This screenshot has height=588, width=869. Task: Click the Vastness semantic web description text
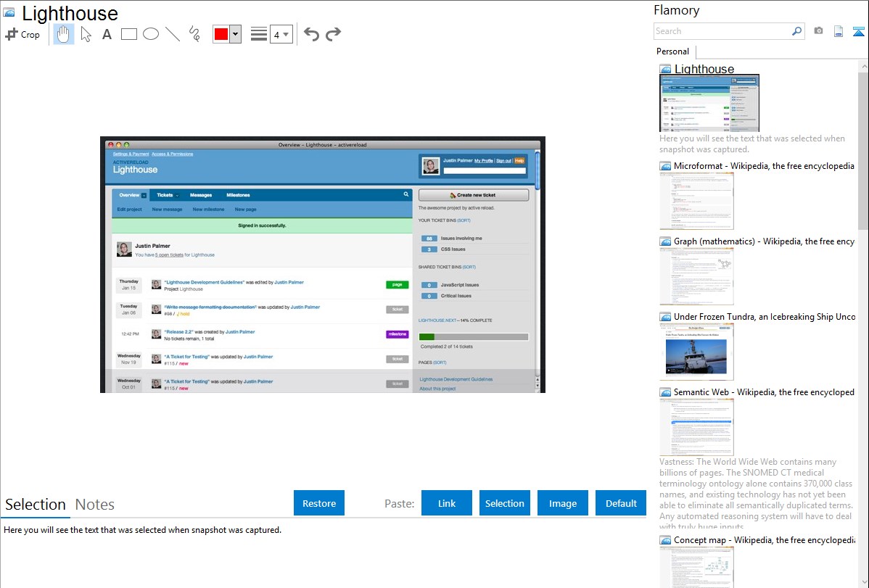[756, 494]
